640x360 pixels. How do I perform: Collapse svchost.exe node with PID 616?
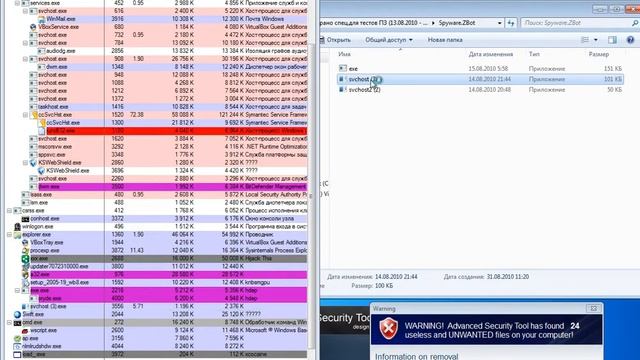tap(25, 11)
